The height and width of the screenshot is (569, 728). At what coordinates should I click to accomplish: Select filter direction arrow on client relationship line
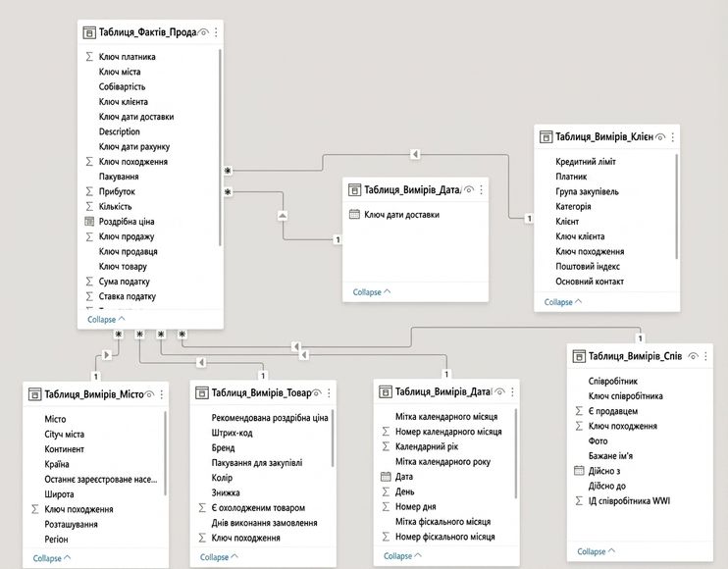(x=415, y=154)
